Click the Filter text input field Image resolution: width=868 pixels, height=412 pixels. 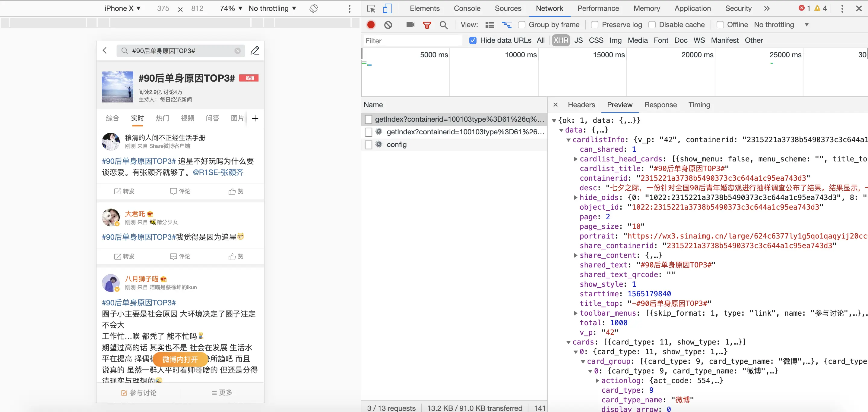(413, 41)
